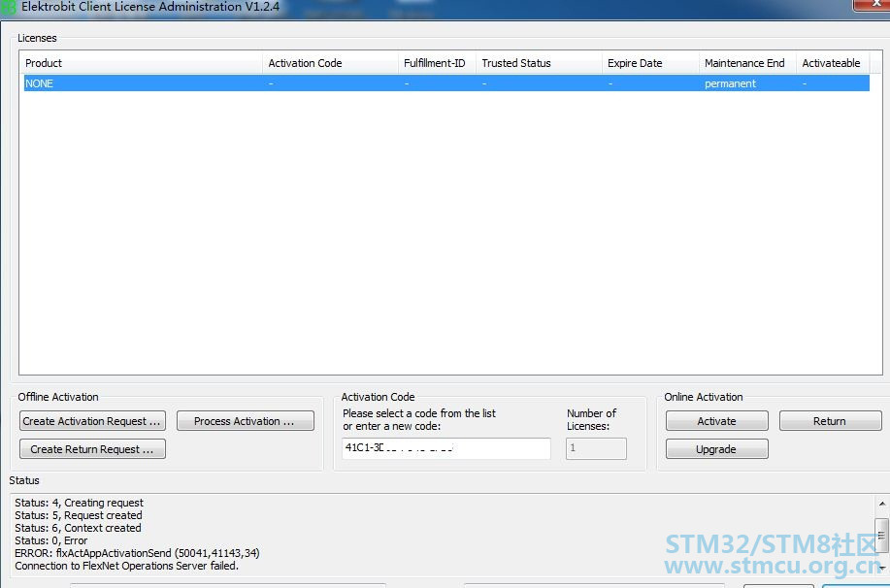Click the Fulfillment-ID column header
Viewport: 890px width, 588px height.
click(437, 63)
